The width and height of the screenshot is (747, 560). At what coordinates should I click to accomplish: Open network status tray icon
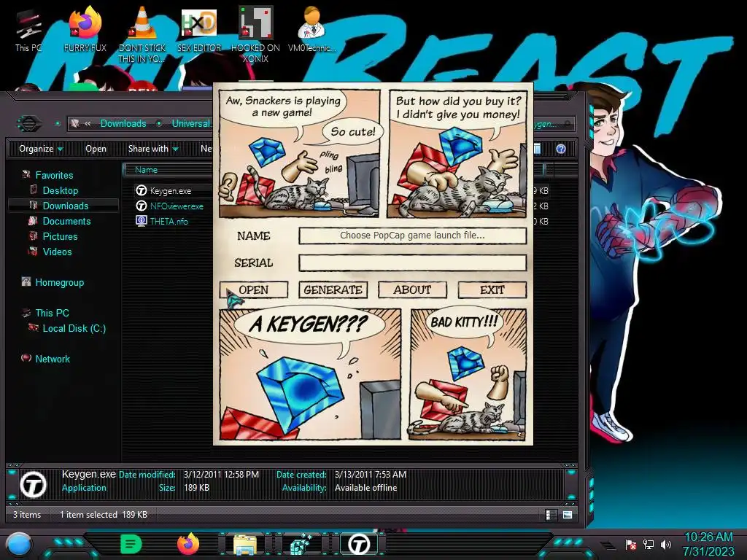648,544
